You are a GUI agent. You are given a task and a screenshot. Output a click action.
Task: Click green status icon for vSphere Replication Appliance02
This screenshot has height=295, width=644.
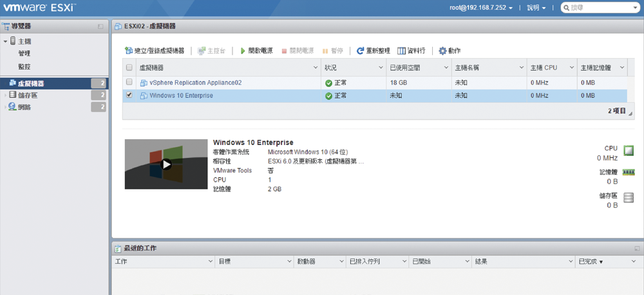328,83
